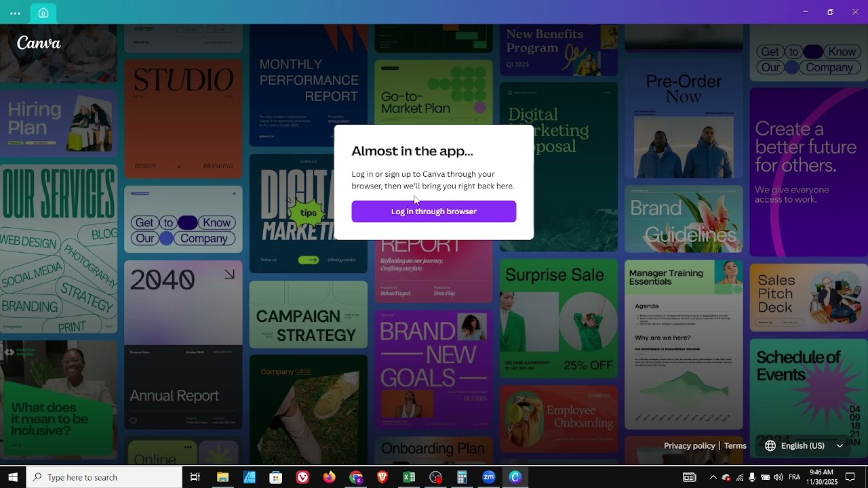Click 'What does it mean to be inclusive' thumbnail
The image size is (868, 488).
tap(58, 399)
